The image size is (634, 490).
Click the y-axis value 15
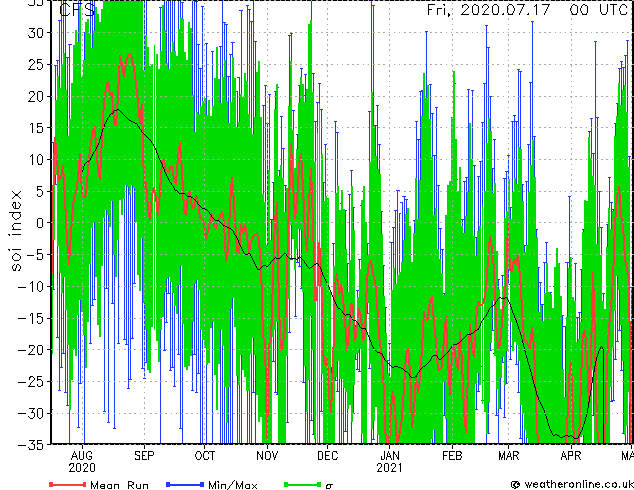[x=35, y=128]
